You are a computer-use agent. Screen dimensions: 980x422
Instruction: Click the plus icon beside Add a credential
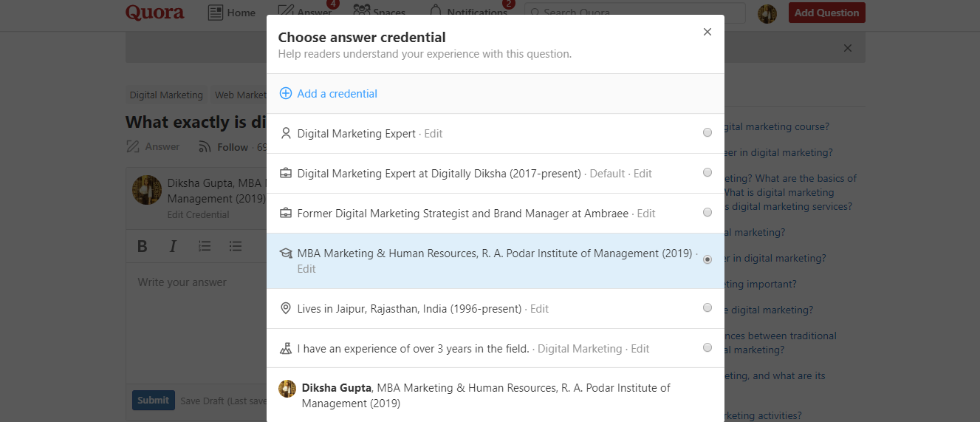(286, 94)
